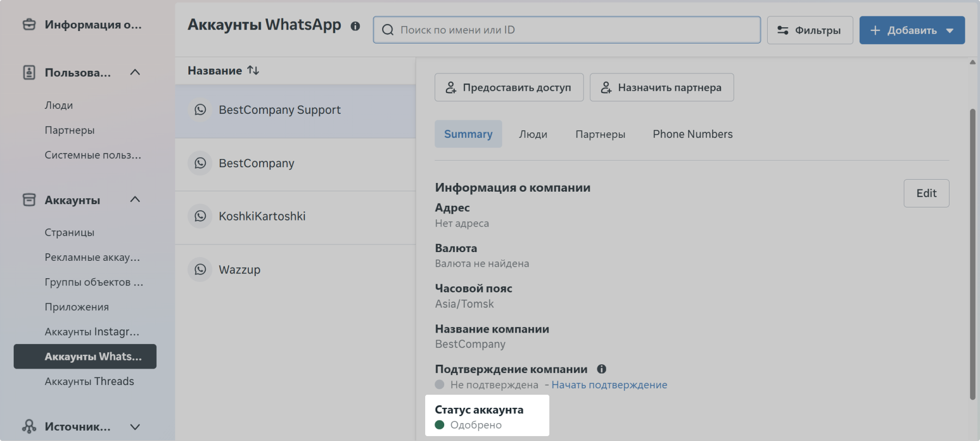Click info icon next to Подтверждение компании
Screen dimensions: 980x441
pyautogui.click(x=602, y=369)
